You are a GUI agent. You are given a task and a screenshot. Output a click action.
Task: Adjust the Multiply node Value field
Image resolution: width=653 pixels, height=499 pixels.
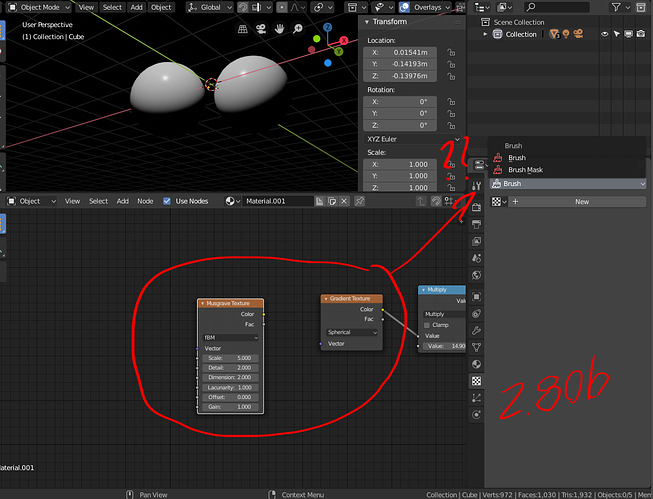(444, 346)
